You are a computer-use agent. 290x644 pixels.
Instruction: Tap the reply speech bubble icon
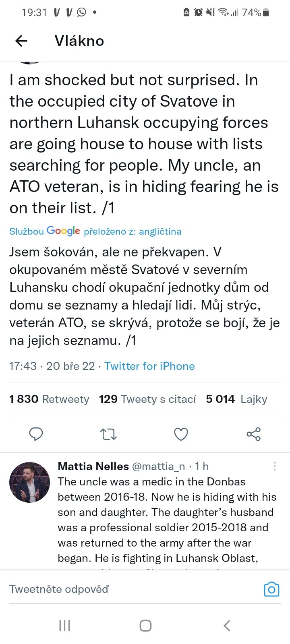36,434
